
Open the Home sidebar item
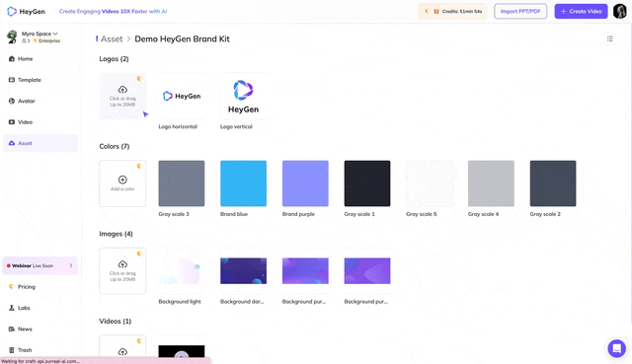click(x=40, y=59)
